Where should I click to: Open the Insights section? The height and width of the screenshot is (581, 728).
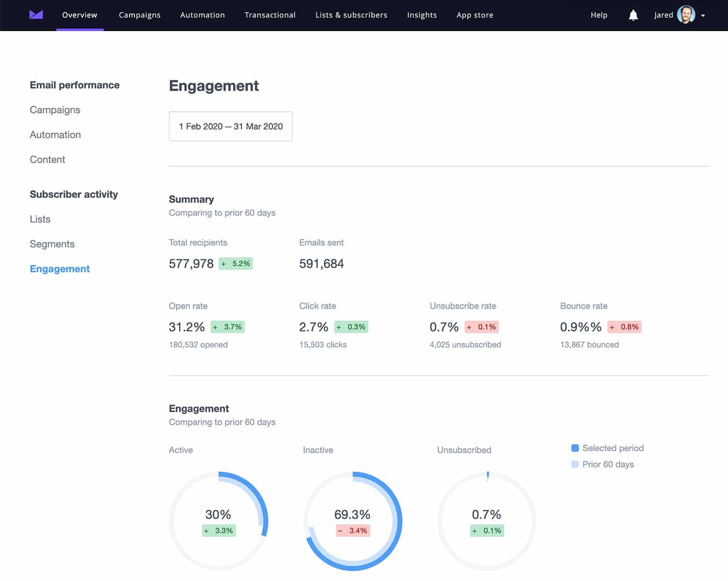point(422,15)
